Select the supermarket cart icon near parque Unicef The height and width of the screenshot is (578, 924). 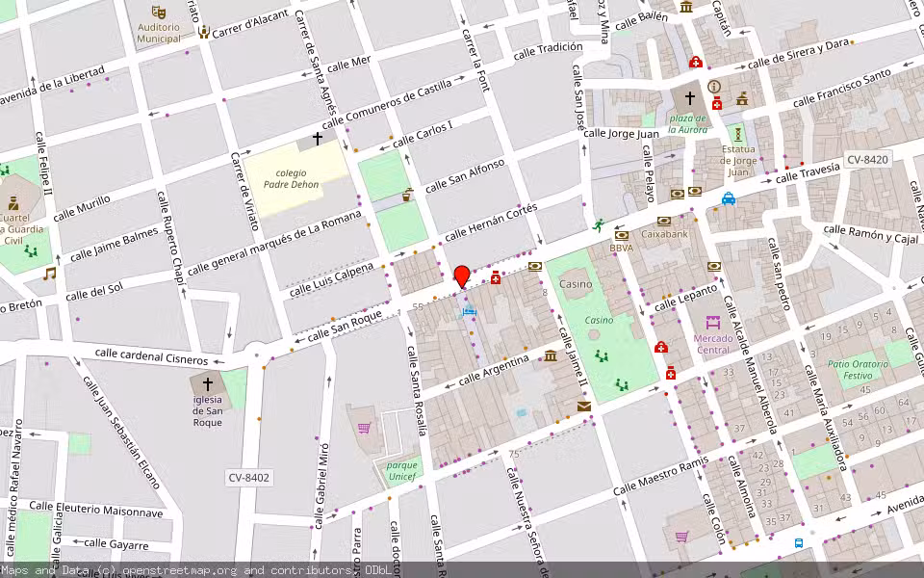[363, 427]
